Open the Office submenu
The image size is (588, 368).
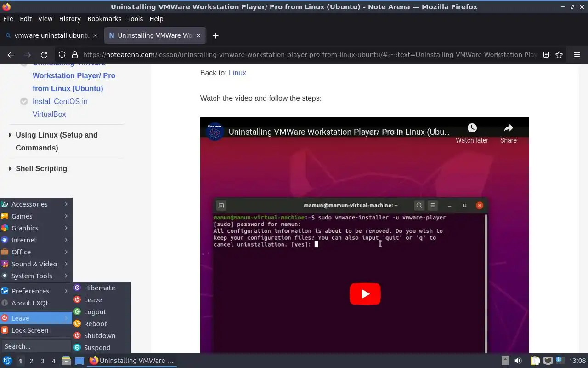tap(36, 252)
